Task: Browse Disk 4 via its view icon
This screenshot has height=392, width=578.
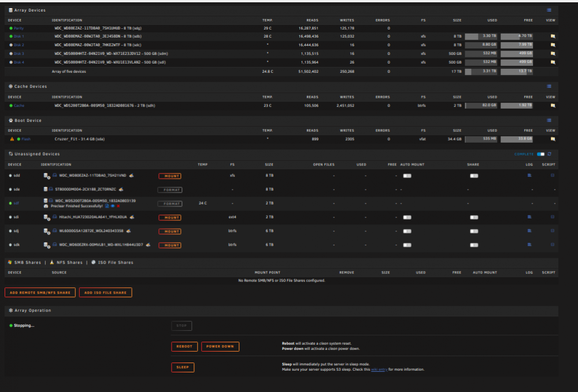Action: pos(553,62)
